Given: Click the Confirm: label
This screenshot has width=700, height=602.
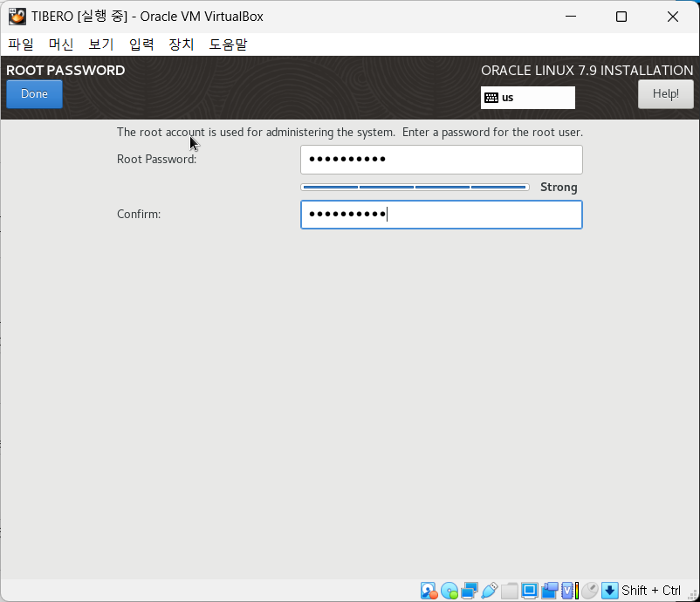Looking at the screenshot, I should pyautogui.click(x=139, y=215).
